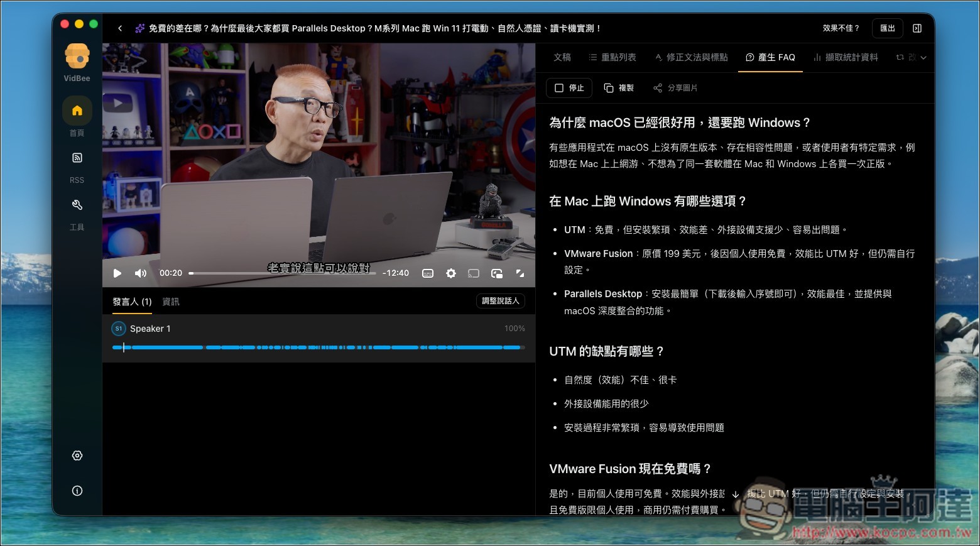
Task: Enter fullscreen video mode
Action: 520,273
